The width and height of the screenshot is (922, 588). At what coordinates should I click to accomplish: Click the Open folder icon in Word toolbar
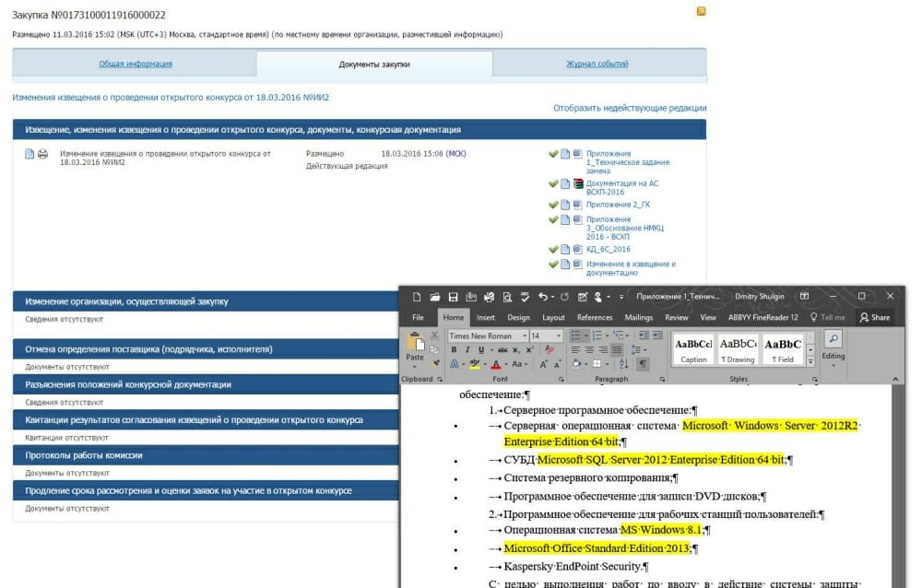click(434, 297)
